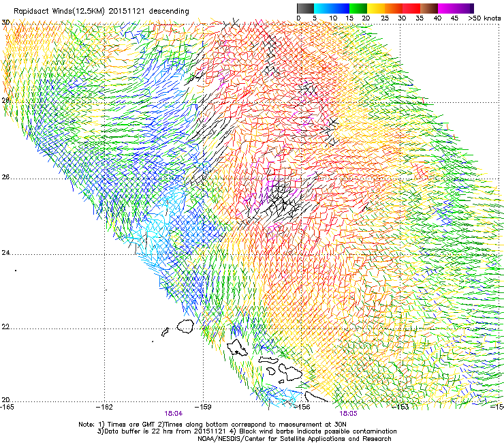Click the '26' latitude label
The image size is (504, 443).
(x=5, y=177)
